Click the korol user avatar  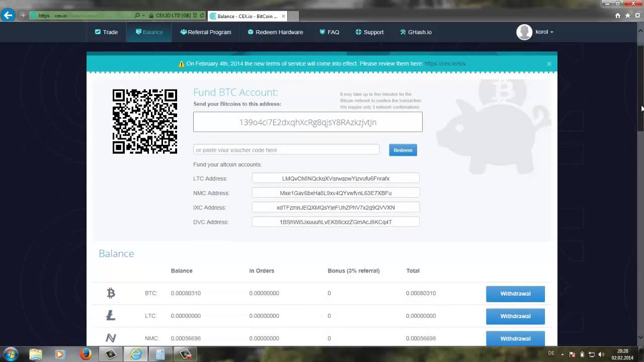(524, 32)
